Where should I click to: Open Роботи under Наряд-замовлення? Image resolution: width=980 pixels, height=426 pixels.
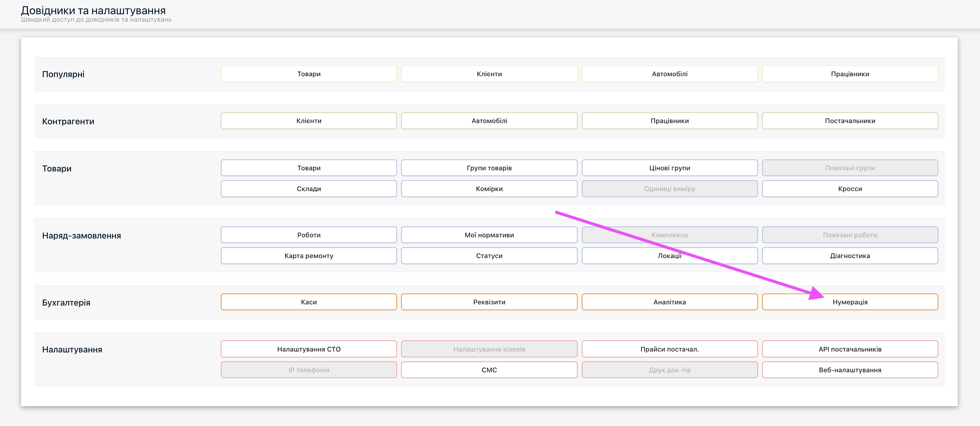pyautogui.click(x=308, y=235)
